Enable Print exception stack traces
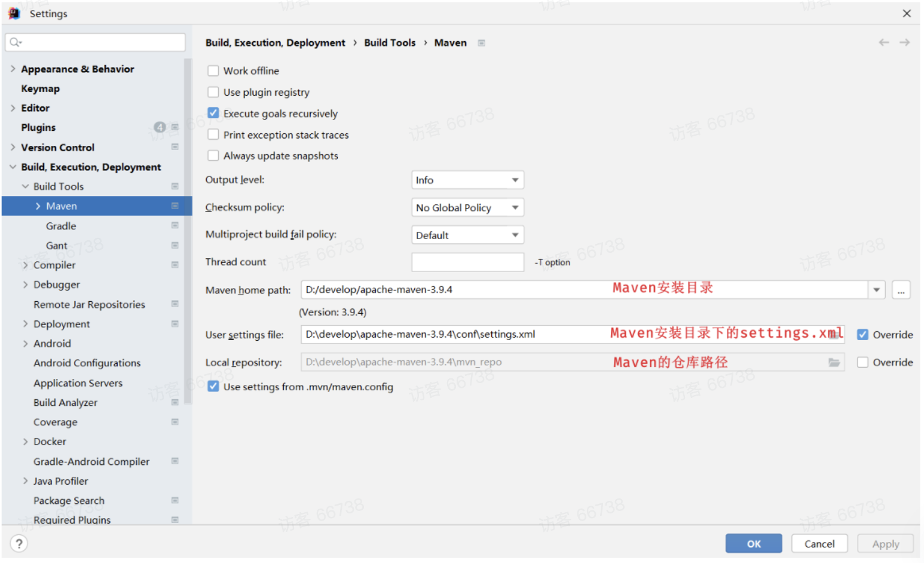 point(213,134)
